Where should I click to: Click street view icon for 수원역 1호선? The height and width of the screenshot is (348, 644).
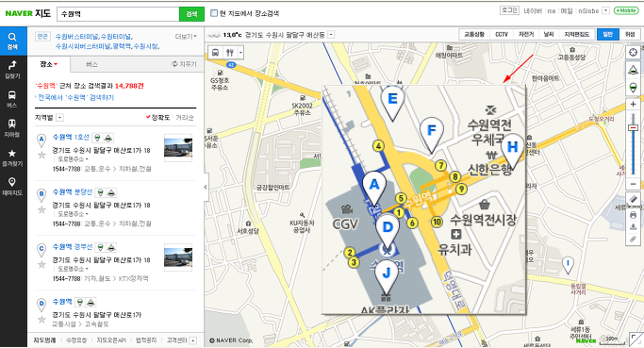97,138
